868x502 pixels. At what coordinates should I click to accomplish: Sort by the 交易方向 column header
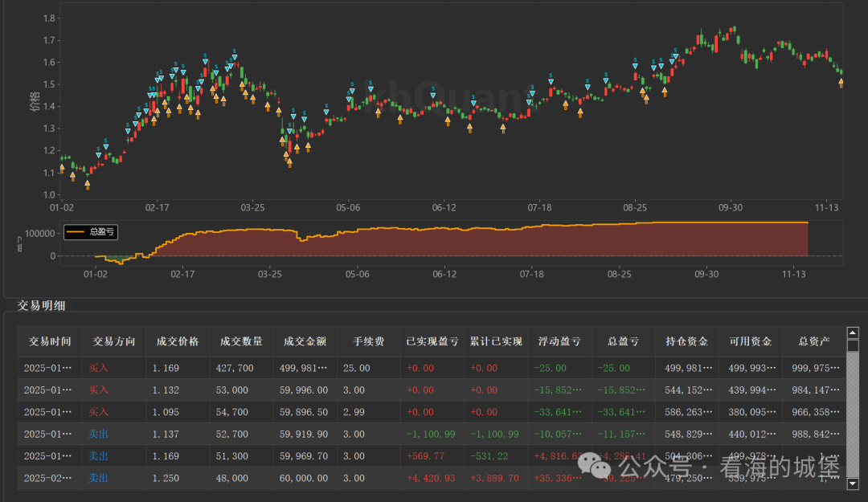pos(113,341)
